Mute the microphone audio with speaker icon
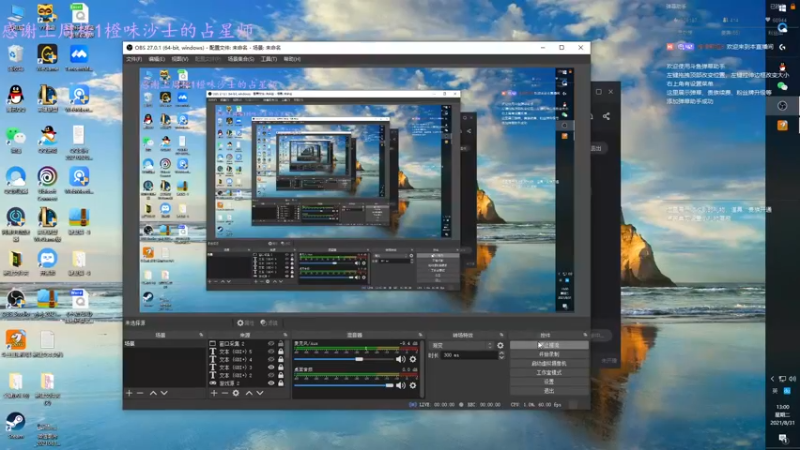Viewport: 800px width, 450px height. pyautogui.click(x=401, y=359)
